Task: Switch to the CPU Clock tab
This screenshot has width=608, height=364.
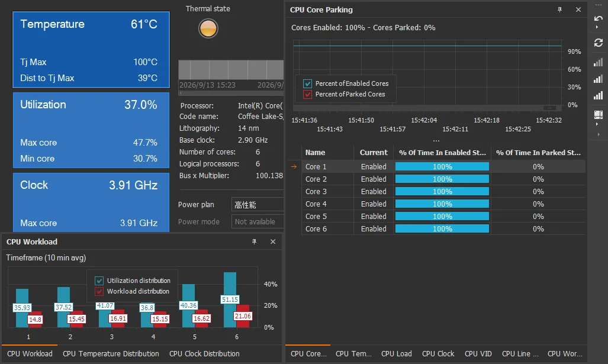Action: click(438, 353)
